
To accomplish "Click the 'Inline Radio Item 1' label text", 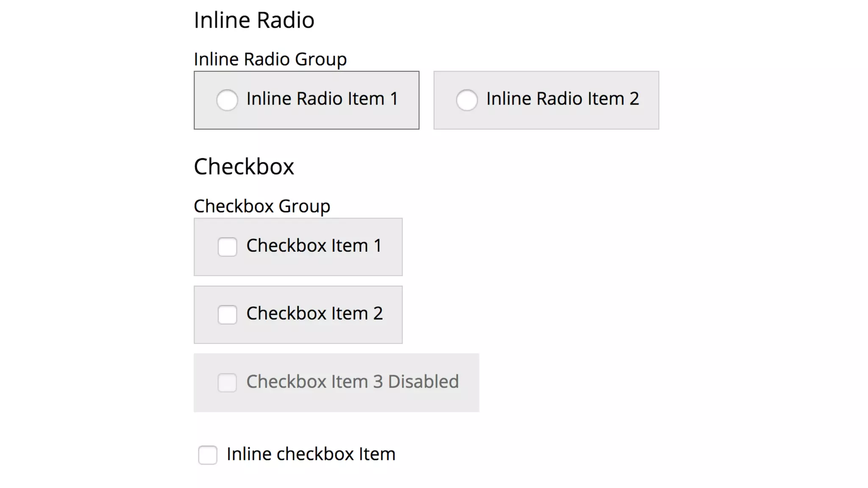I will [x=322, y=99].
